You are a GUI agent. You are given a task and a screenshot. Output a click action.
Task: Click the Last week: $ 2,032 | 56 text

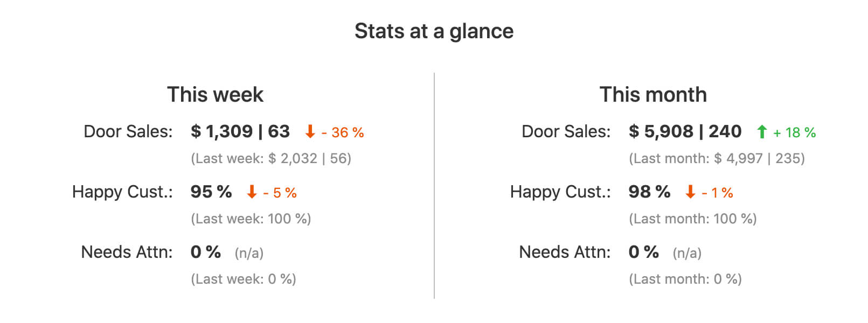pyautogui.click(x=271, y=158)
